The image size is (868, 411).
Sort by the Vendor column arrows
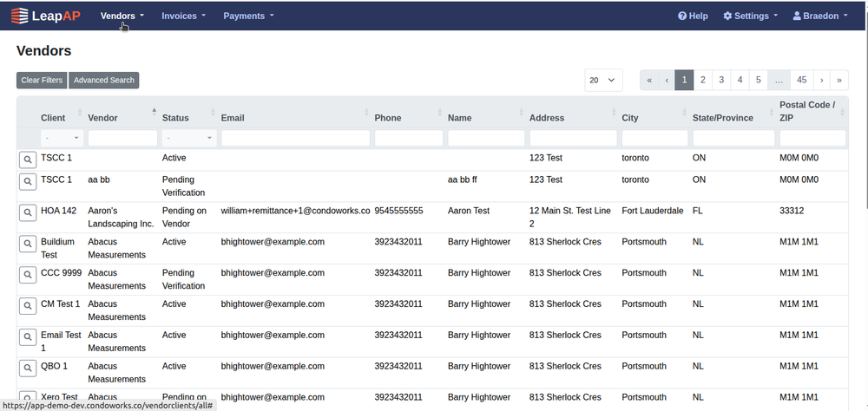point(154,112)
